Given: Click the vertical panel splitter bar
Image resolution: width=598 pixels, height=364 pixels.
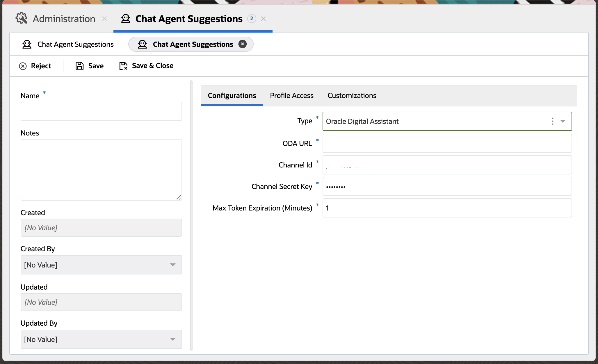Looking at the screenshot, I should click(x=191, y=215).
